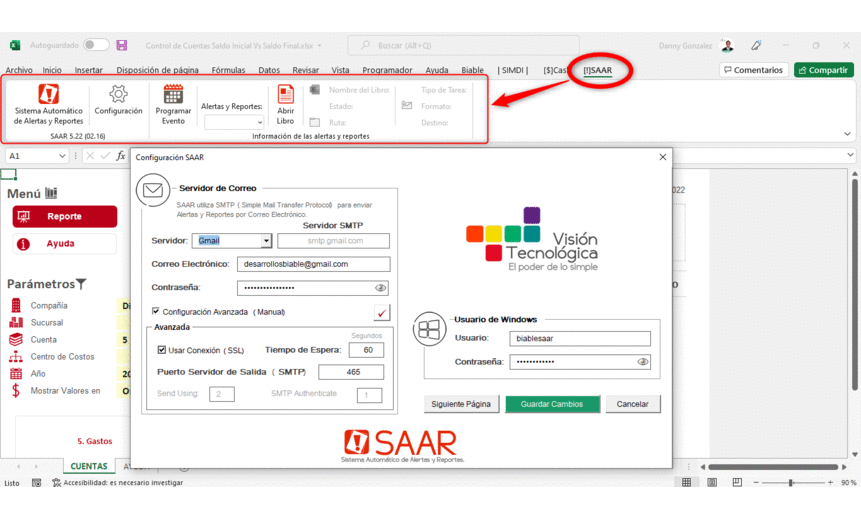The image size is (861, 519).
Task: Open the Servidor Gmail dropdown
Action: [266, 241]
